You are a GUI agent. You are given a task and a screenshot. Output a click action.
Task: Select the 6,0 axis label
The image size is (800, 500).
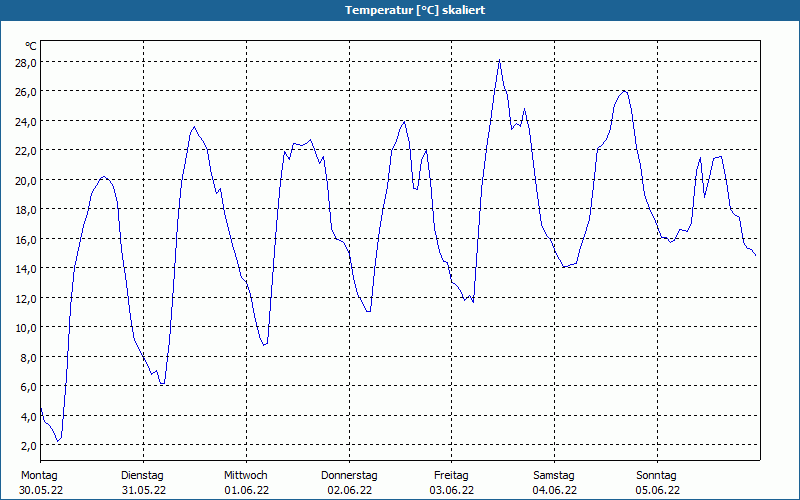click(29, 387)
